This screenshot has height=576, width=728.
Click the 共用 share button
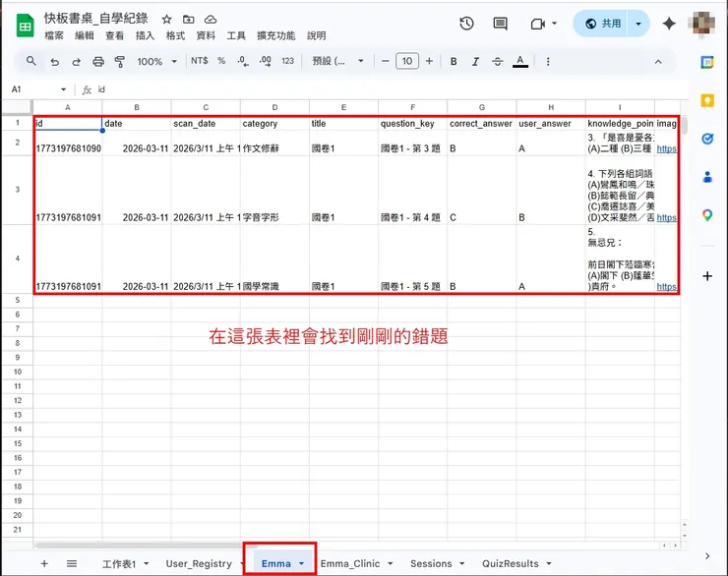point(602,24)
